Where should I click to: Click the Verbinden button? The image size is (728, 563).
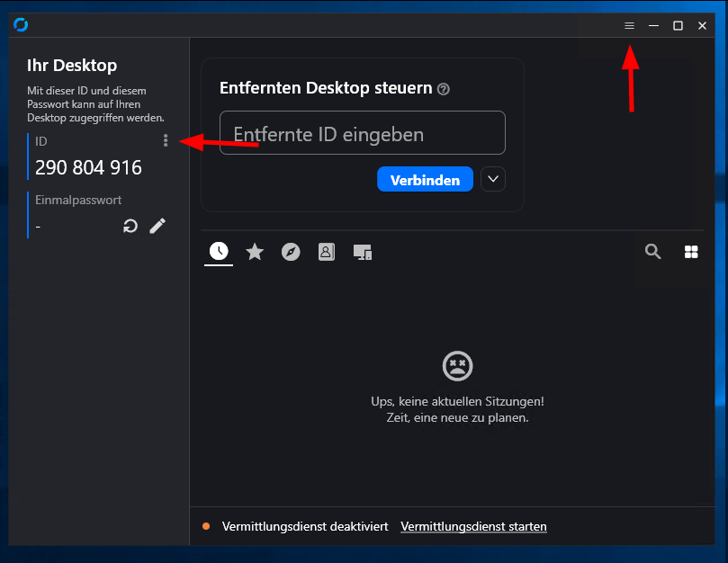coord(426,179)
